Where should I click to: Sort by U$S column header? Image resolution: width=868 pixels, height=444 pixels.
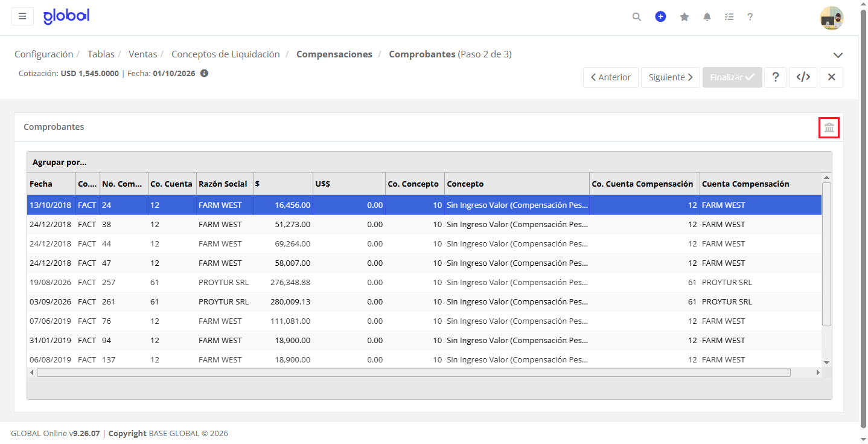[349, 184]
